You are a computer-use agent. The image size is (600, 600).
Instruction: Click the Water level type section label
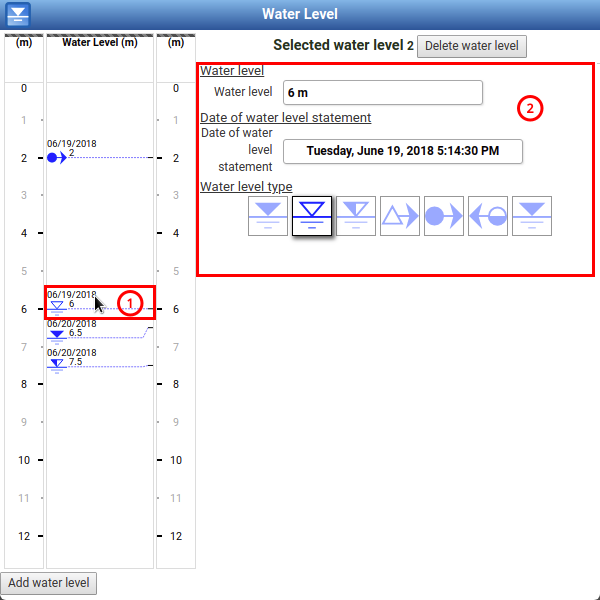click(246, 187)
